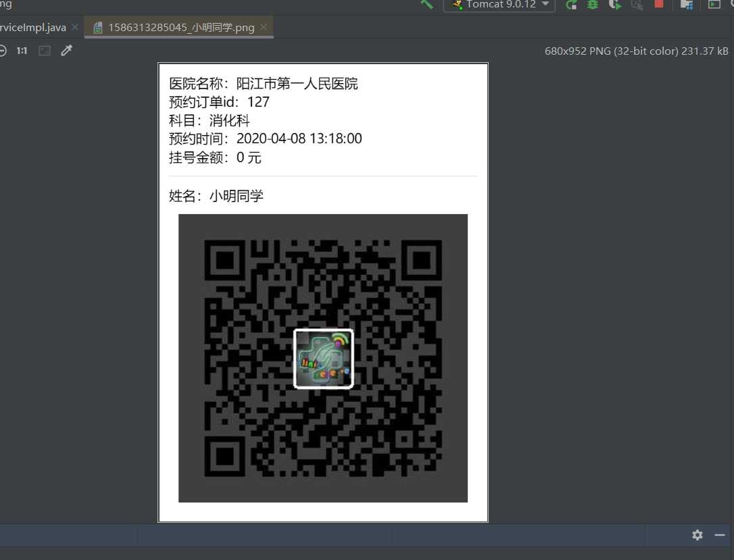Switch to the ...viceImpl.java editor tab
The image size is (734, 560).
coord(32,27)
